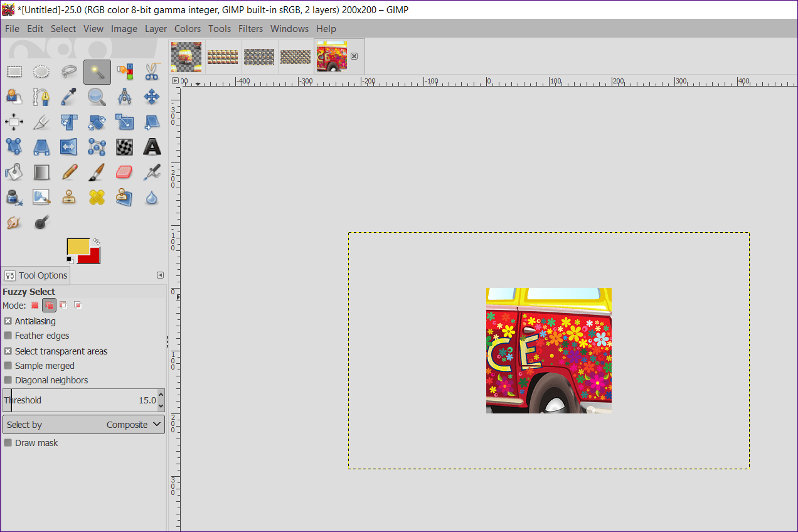Screen dimensions: 798x532
Task: Choose the Smudge finger tool
Action: [x=14, y=222]
